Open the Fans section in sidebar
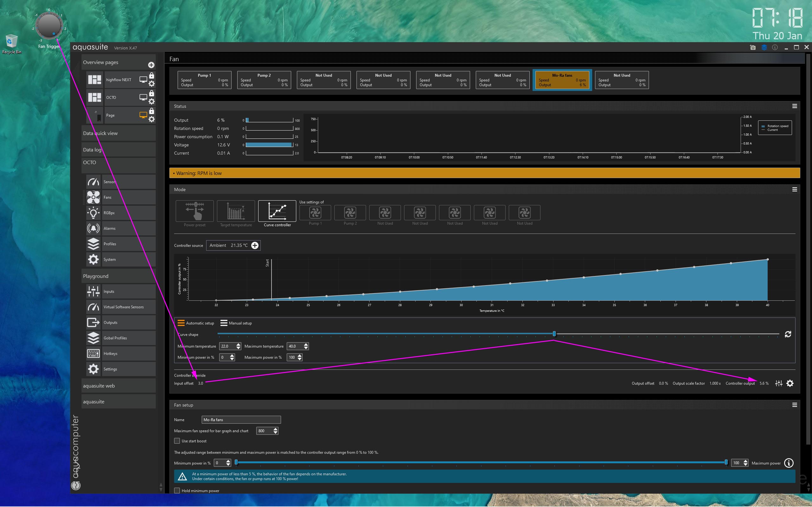This screenshot has width=812, height=507. pos(108,197)
